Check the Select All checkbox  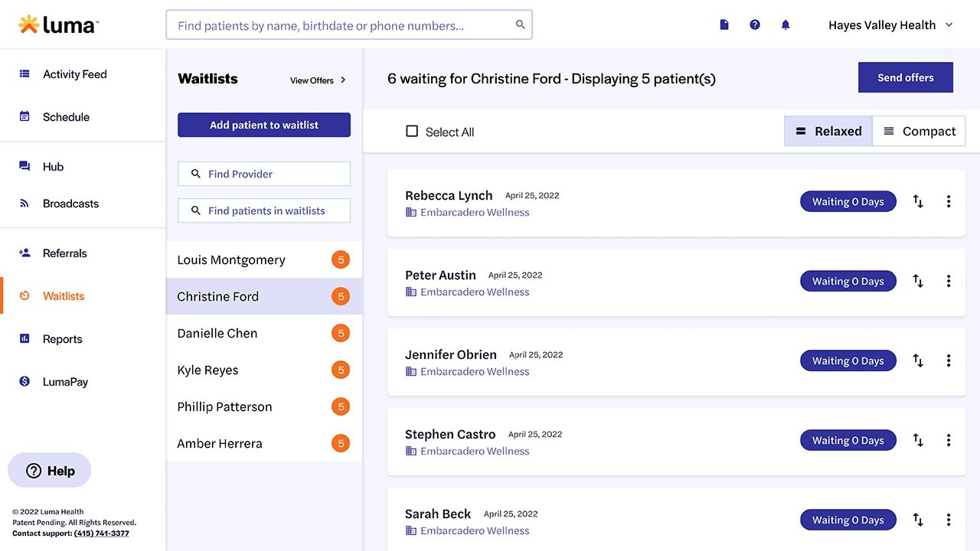tap(412, 132)
